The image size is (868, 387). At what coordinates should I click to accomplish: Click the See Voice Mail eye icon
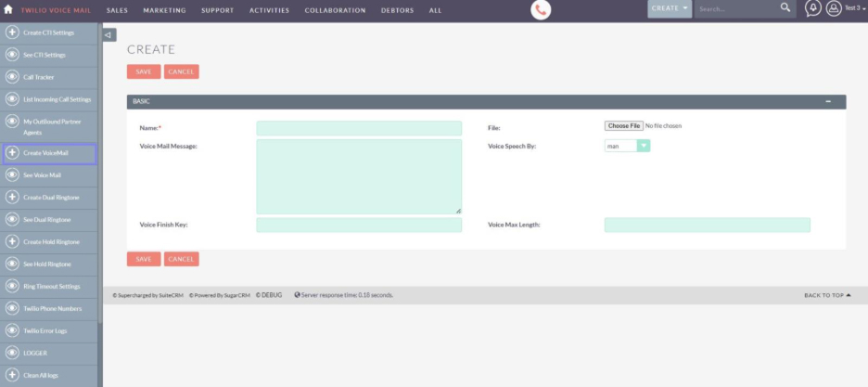pyautogui.click(x=13, y=174)
